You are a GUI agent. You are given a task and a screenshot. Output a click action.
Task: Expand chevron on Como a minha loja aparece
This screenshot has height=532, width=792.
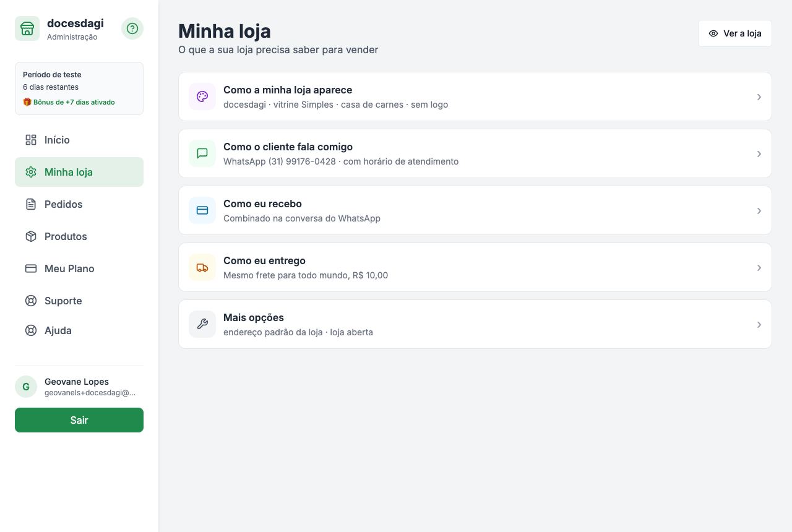tap(759, 97)
